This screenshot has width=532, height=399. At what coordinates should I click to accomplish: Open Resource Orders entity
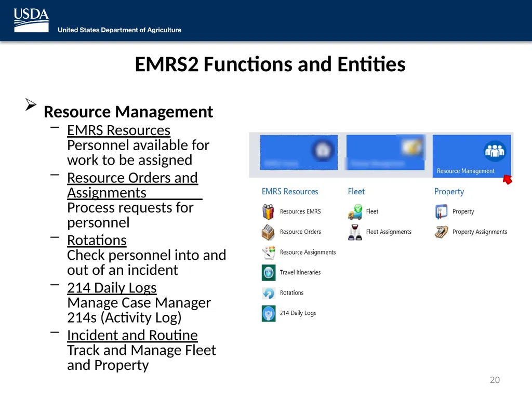[300, 232]
